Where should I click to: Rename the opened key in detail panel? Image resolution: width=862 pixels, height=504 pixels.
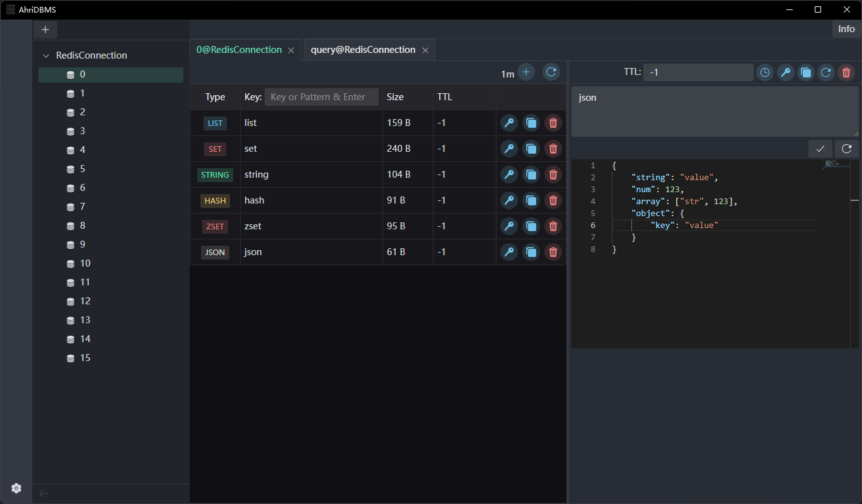[x=785, y=72]
